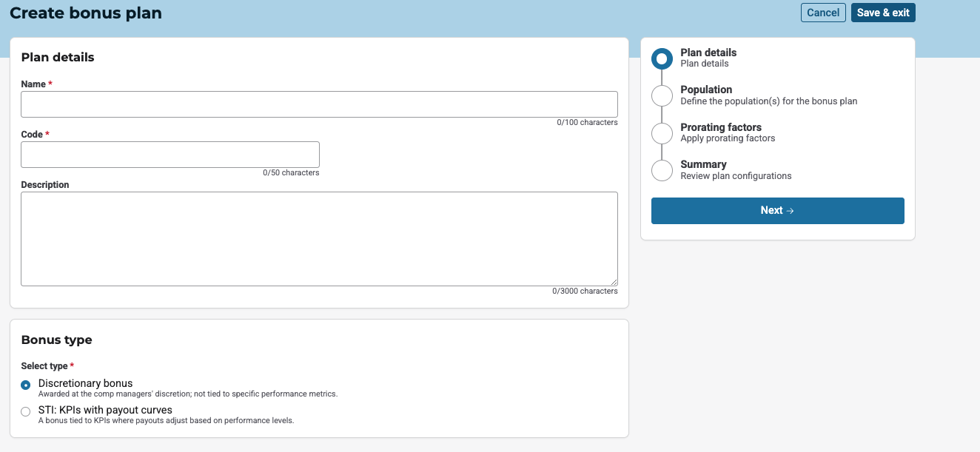
Task: Click the Plan details step title
Action: pos(708,53)
